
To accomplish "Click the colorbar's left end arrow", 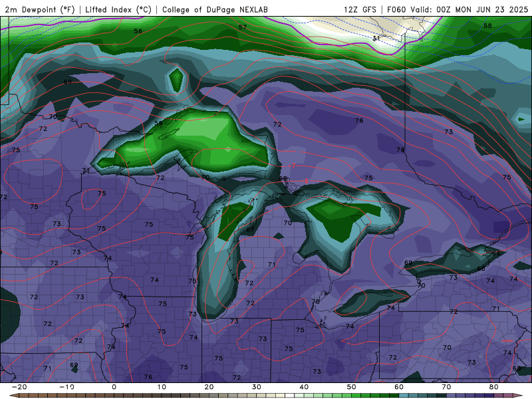I will 13,396.
